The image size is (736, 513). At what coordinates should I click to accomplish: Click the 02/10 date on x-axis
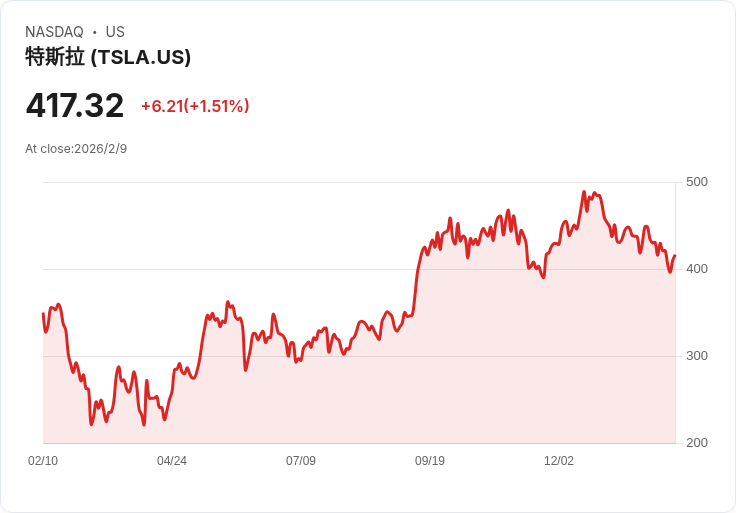pyautogui.click(x=43, y=461)
